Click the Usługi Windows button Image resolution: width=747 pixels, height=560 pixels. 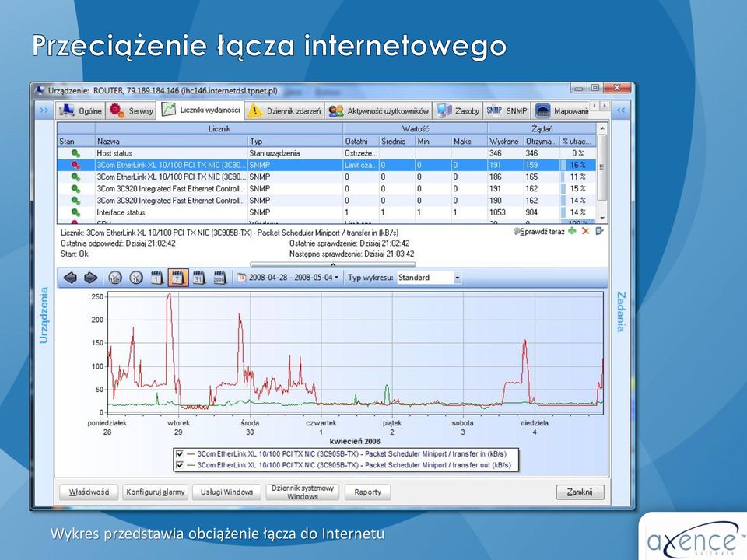point(226,492)
